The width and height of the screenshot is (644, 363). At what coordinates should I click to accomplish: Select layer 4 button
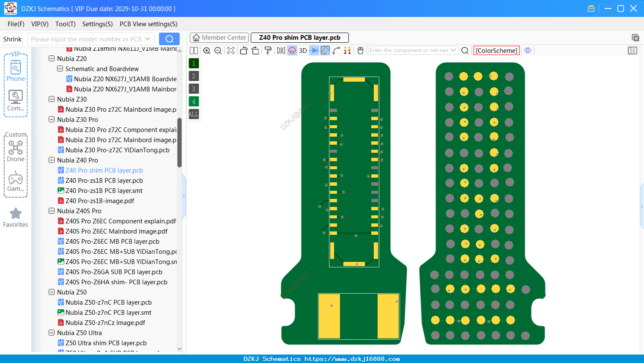click(194, 101)
